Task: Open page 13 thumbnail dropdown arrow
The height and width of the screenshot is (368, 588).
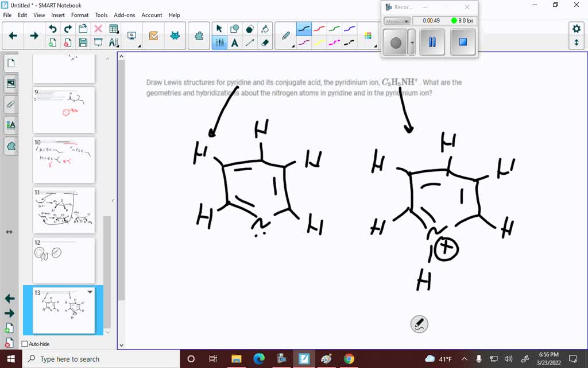Action: tap(90, 292)
